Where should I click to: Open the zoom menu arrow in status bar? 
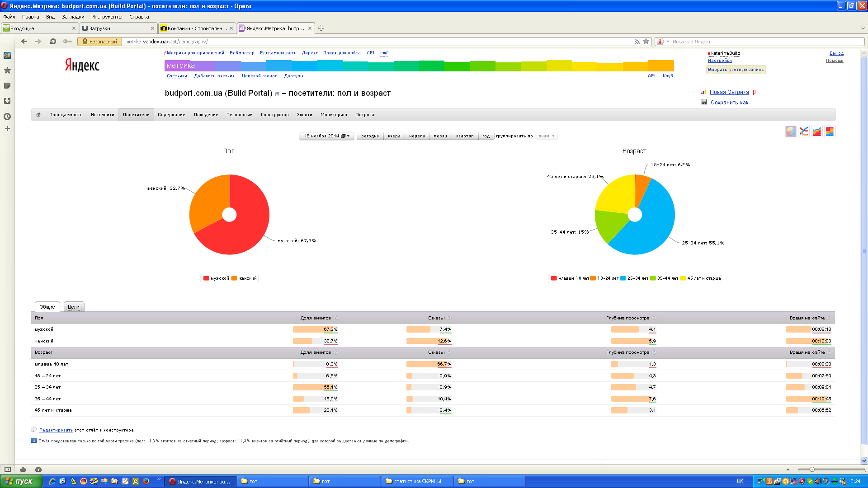pos(788,469)
